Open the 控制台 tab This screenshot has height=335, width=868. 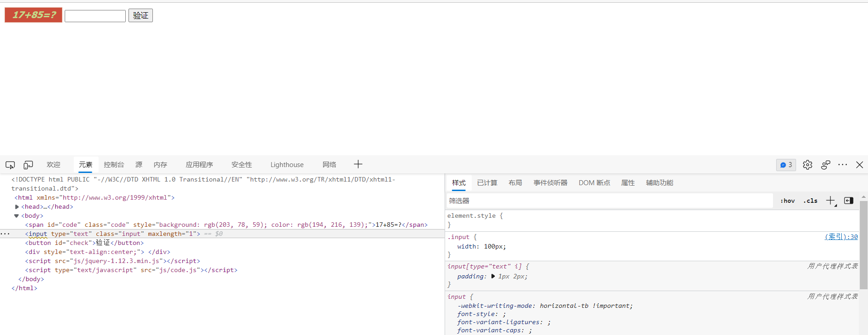pos(114,165)
